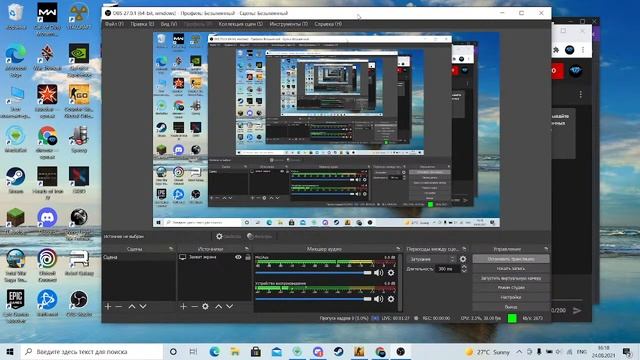Viewport: 640px width, 360px height.
Task: Pop out the Scenes dock panel
Action: 171,249
